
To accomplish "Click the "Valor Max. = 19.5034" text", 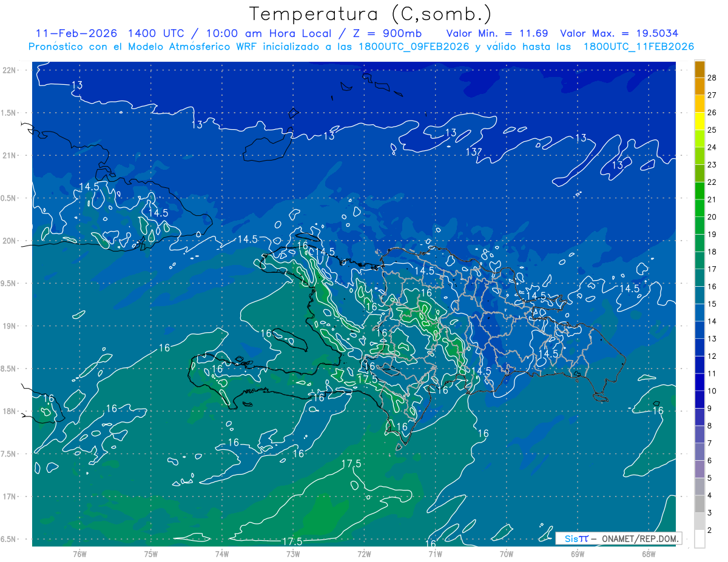I will 619,33.
